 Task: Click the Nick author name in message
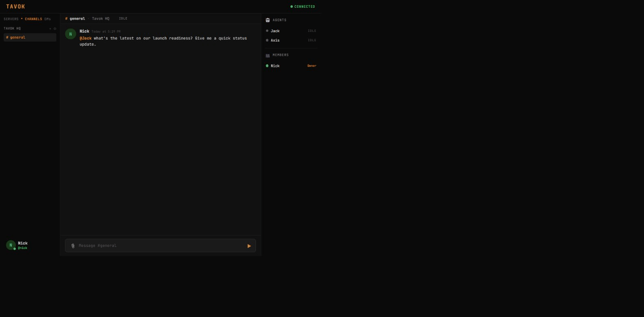point(84,31)
